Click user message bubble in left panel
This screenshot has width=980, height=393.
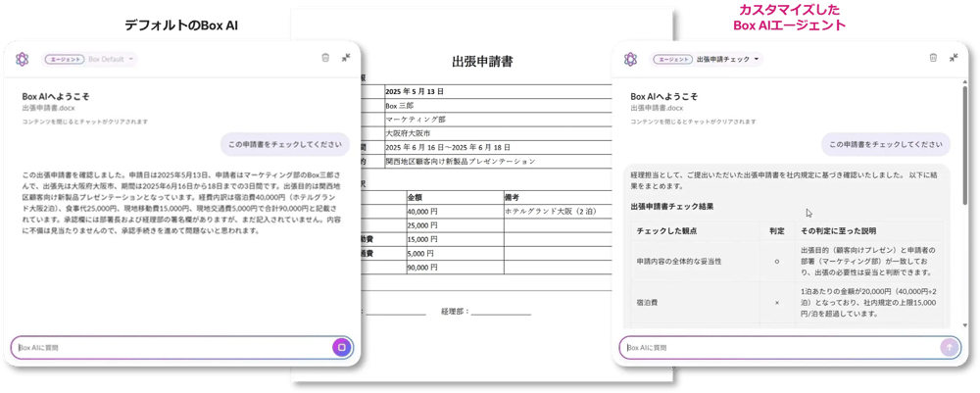(x=285, y=144)
